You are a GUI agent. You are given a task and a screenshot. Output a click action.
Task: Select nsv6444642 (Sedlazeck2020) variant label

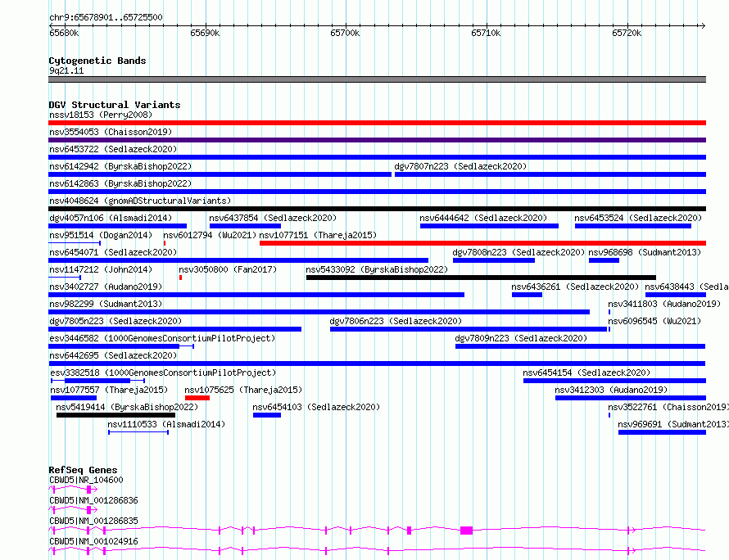(x=483, y=218)
